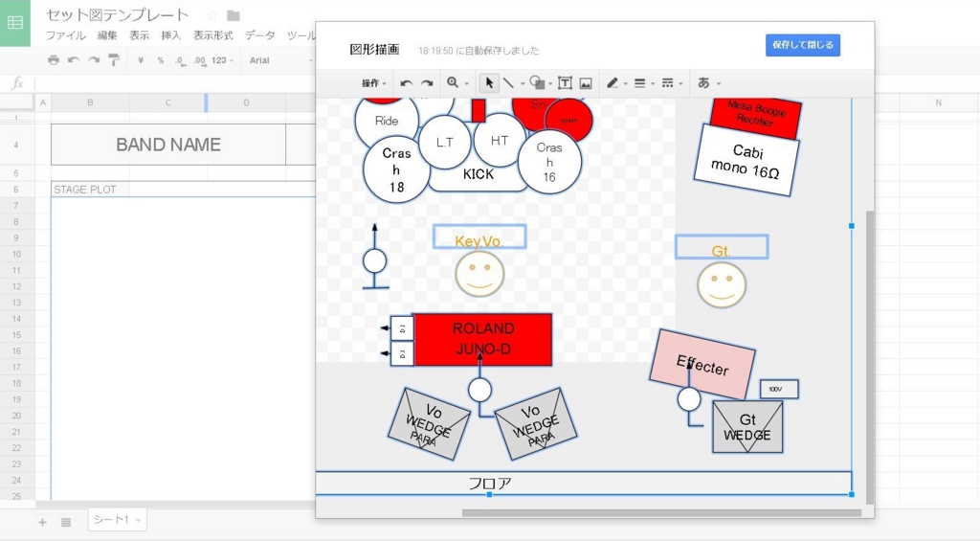Click the line weight icon
The height and width of the screenshot is (541, 980).
(640, 83)
